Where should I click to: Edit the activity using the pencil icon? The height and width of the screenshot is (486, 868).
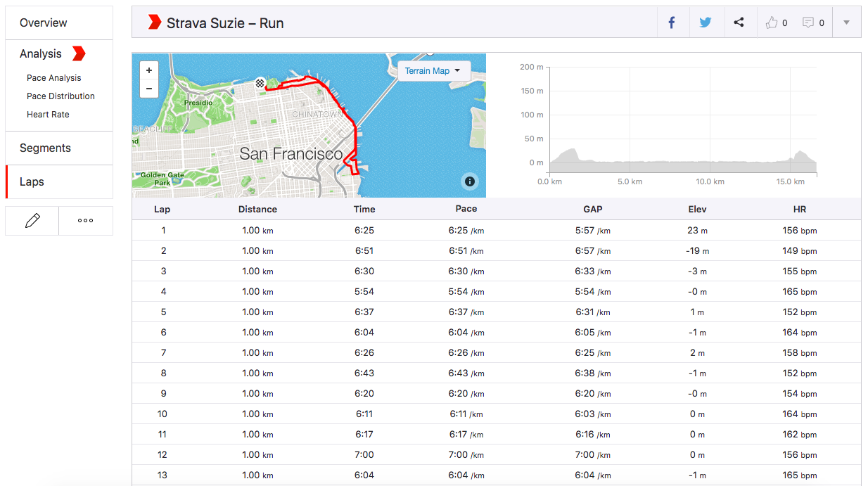coord(31,220)
